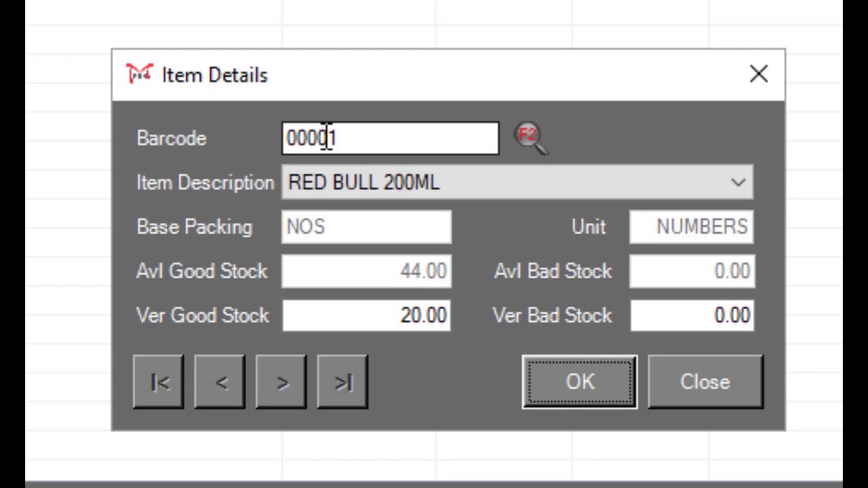Go to the next record button
This screenshot has width=868, height=488.
pyautogui.click(x=281, y=382)
